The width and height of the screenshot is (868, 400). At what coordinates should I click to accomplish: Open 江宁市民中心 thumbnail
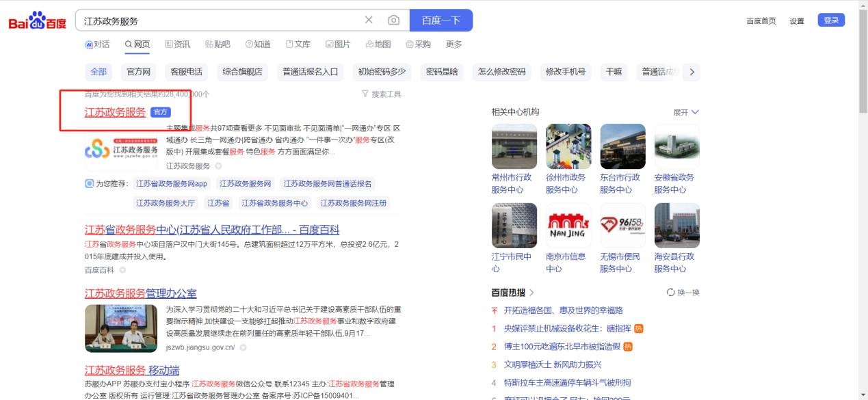(x=514, y=226)
